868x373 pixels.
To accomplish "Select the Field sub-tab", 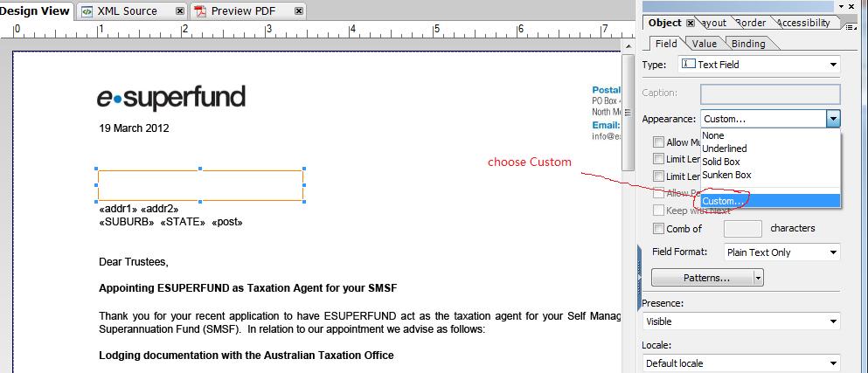I will 666,44.
